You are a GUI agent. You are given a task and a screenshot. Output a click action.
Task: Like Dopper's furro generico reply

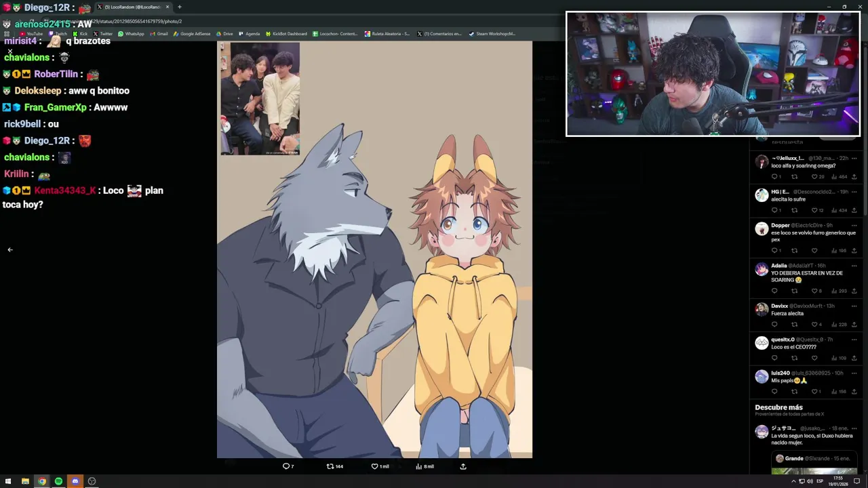click(814, 251)
